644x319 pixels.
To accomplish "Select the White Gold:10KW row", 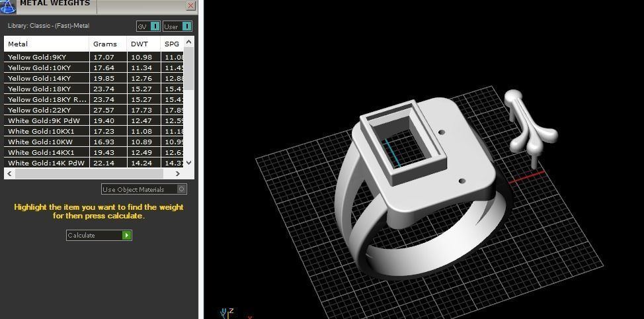I will coord(94,142).
